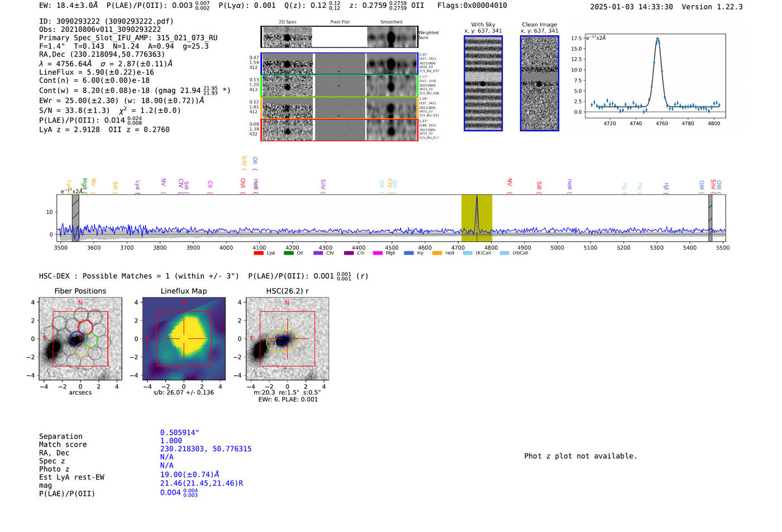Click the detection ID 3090293222 text
The height and width of the screenshot is (532, 782).
[x=106, y=21]
